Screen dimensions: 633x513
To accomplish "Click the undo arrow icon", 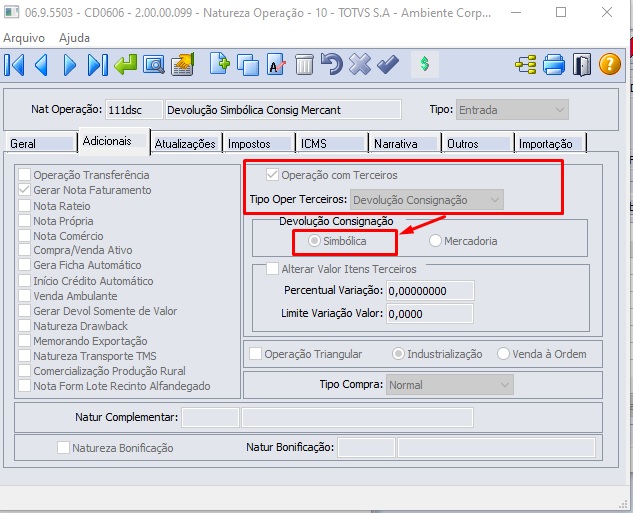I will coord(332,65).
